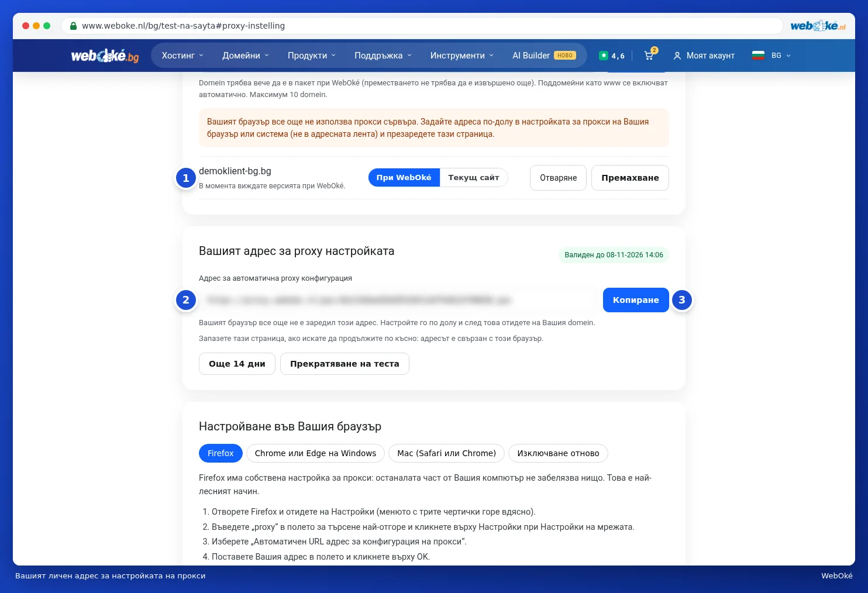
Task: Click the Валиден до 08-11-2026 badge
Action: pos(614,255)
